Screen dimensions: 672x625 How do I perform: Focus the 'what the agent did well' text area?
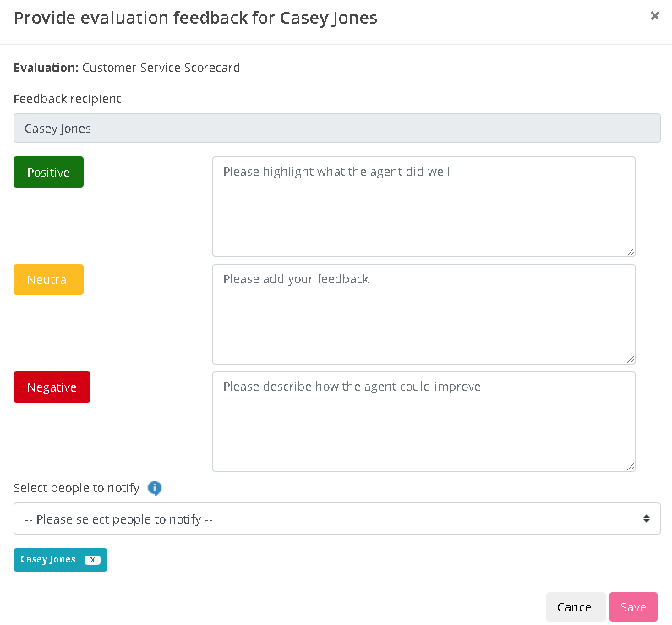click(423, 206)
